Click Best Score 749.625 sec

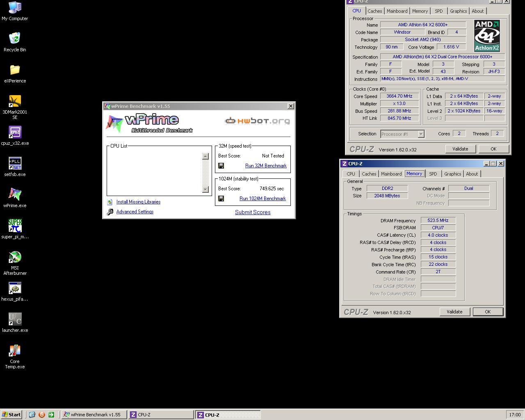(x=272, y=189)
